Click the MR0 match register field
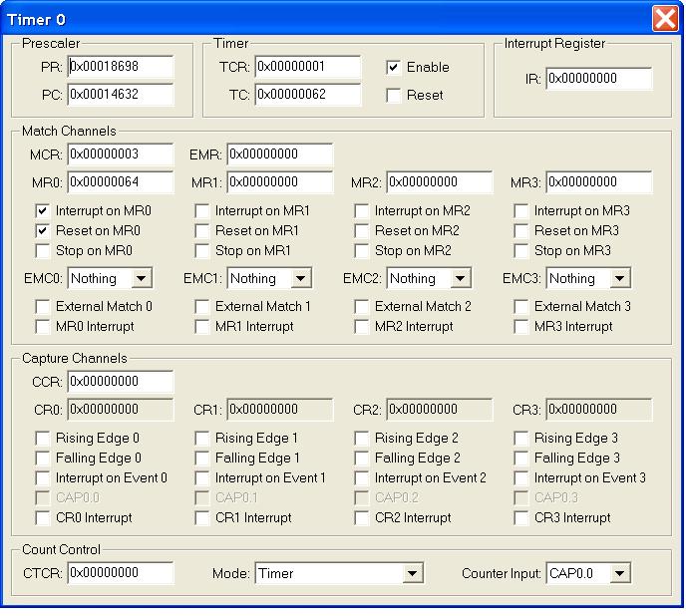Image resolution: width=686 pixels, height=616 pixels. [x=121, y=182]
